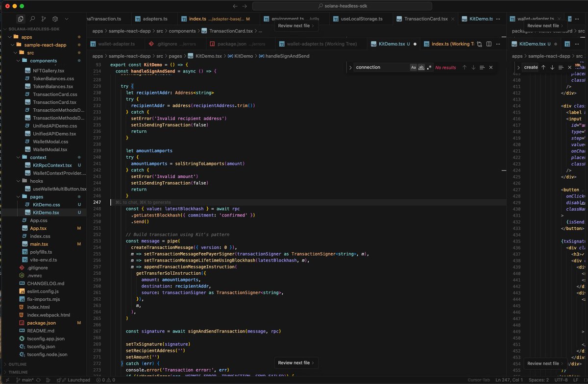The image size is (588, 384).
Task: Go to previous match in connection find widget
Action: (x=465, y=67)
